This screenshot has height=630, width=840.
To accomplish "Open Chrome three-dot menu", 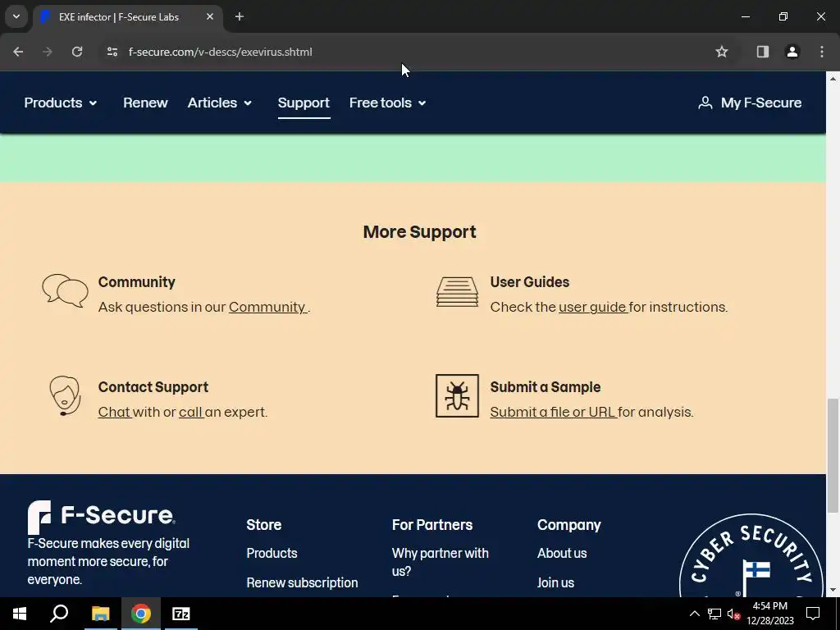I will click(x=822, y=52).
